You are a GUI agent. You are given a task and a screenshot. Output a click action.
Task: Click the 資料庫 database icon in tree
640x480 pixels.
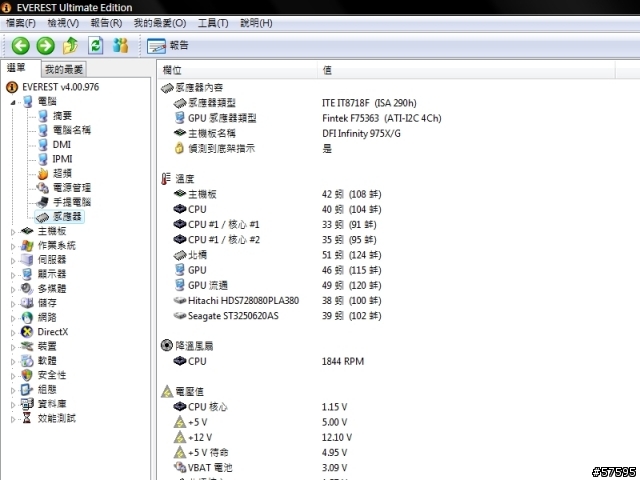(x=27, y=404)
